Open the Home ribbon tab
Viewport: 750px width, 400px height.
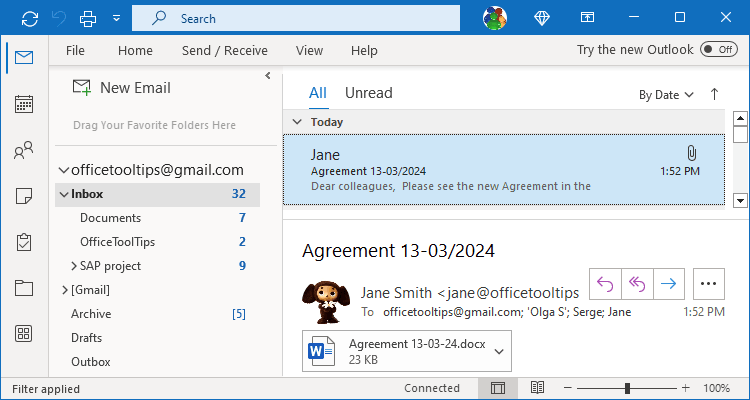pos(135,50)
